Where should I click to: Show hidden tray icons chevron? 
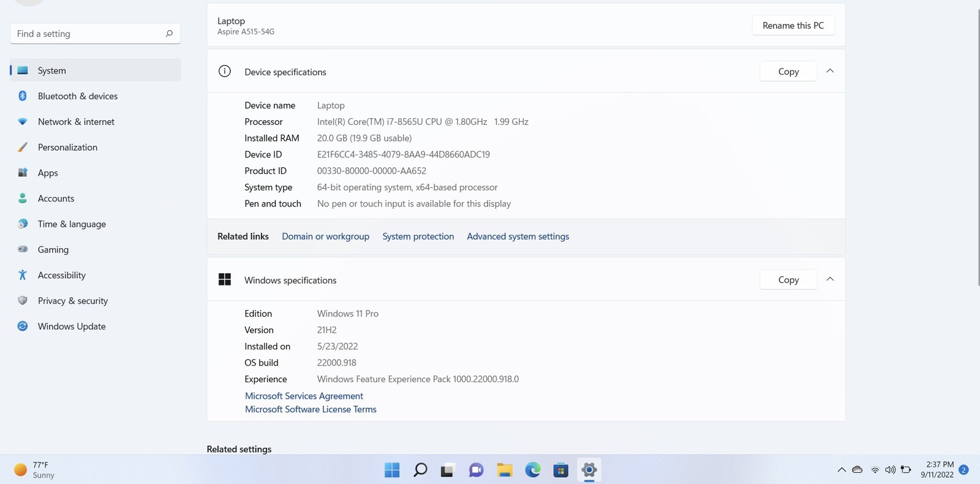842,470
